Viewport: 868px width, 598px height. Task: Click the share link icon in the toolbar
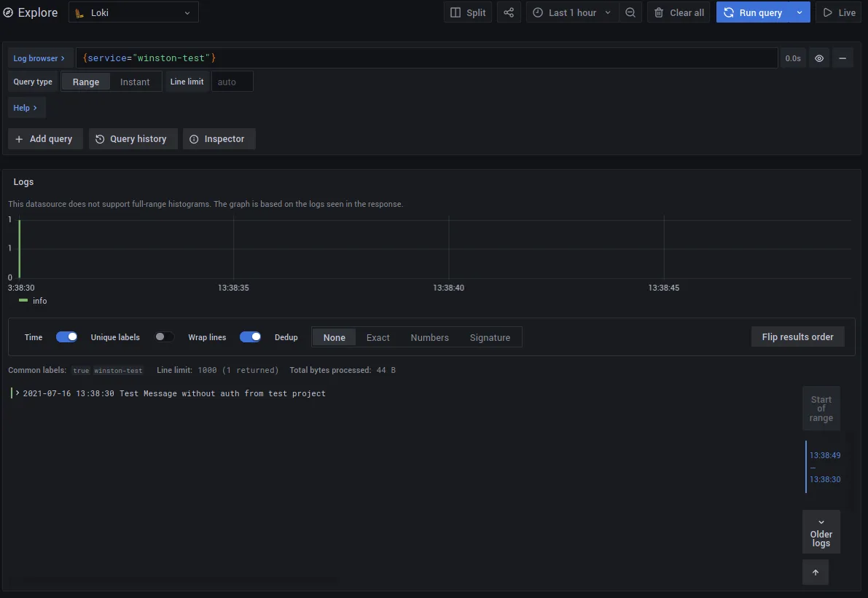coord(509,12)
